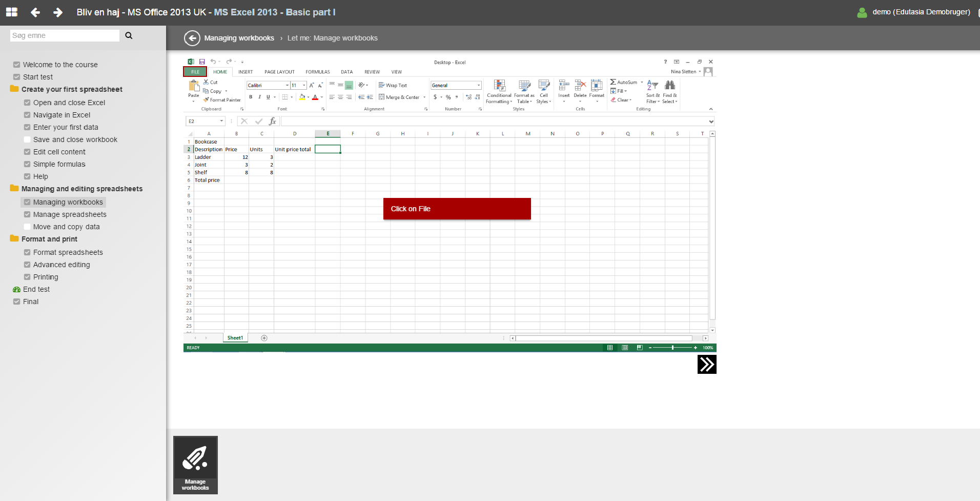Open the AutoSum dropdown arrow
This screenshot has width=980, height=501.
642,82
